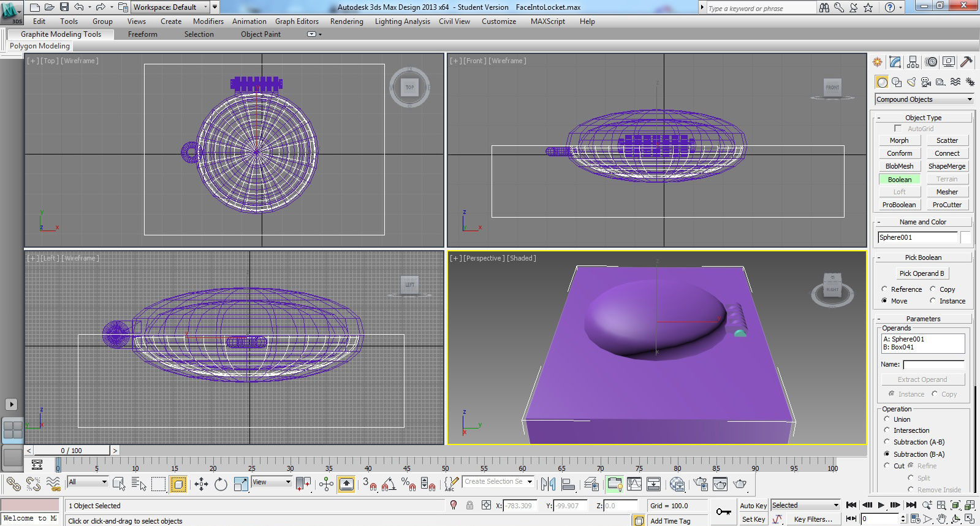Viewport: 980px width, 526px height.
Task: Choose the Intersection operation
Action: 887,430
